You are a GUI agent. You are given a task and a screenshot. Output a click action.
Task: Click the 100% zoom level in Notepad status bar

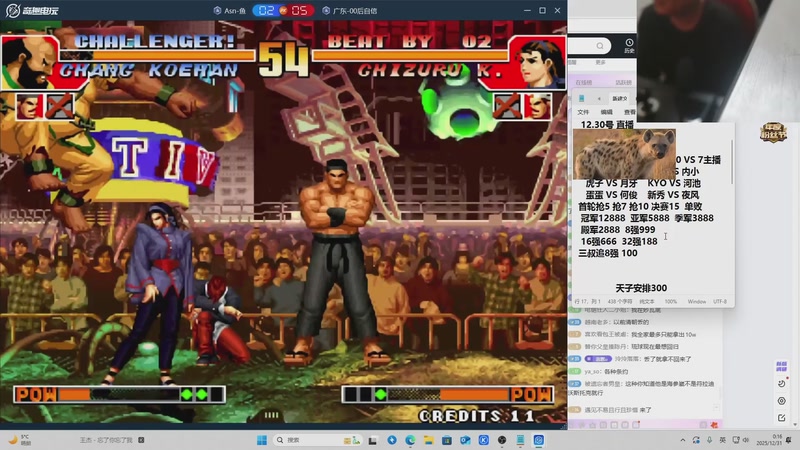[x=670, y=302]
